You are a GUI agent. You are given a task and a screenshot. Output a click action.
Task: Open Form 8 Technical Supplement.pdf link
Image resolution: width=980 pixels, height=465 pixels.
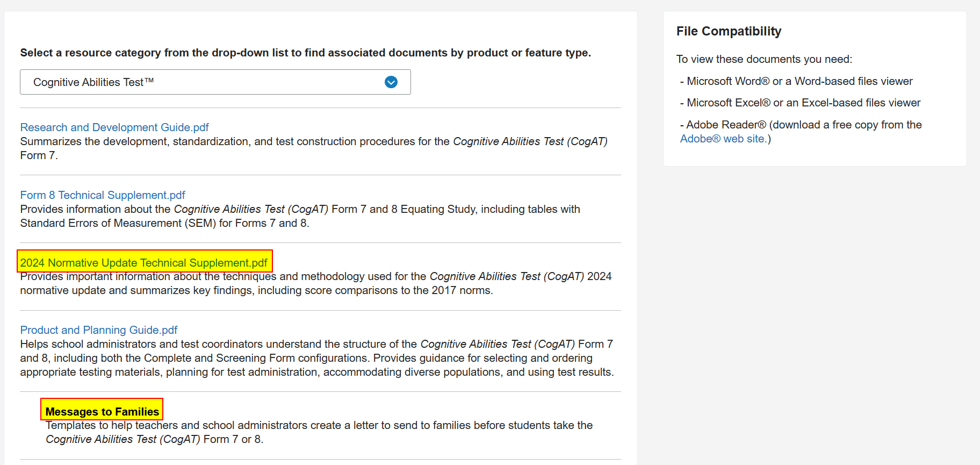(x=103, y=195)
